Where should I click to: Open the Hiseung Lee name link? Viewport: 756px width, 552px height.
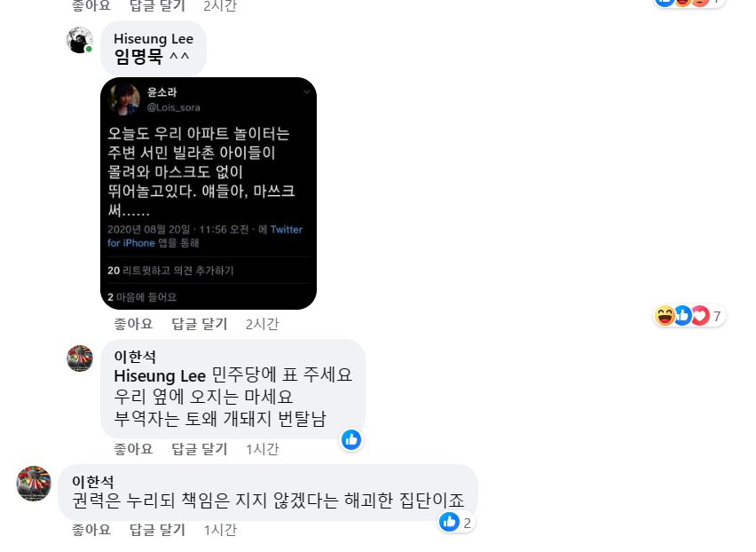click(154, 38)
